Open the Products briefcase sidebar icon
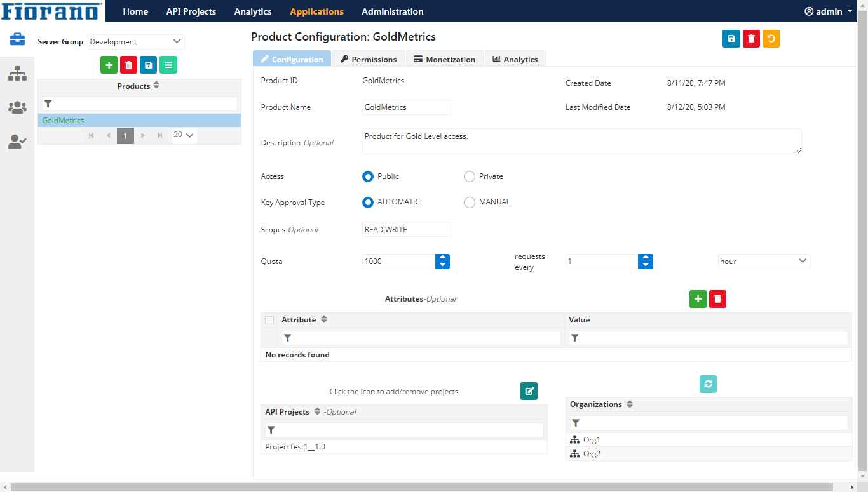The image size is (868, 492). pos(17,39)
